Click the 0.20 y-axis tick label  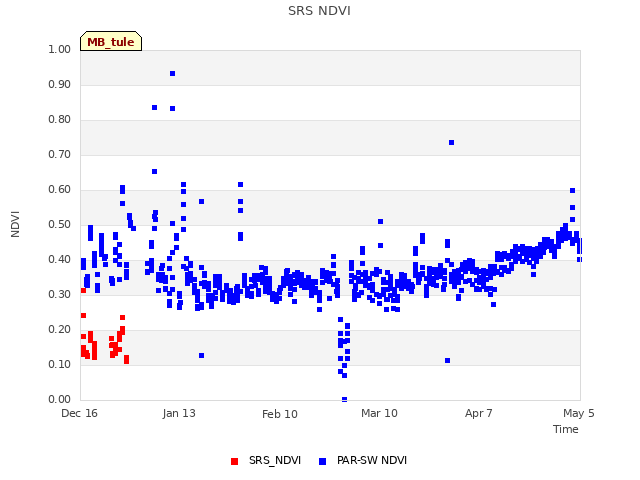coord(59,330)
